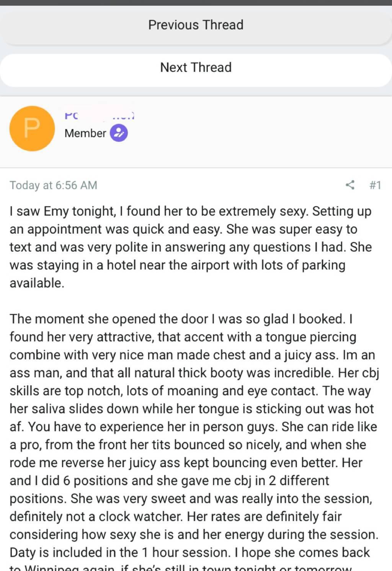Click the purple member badge icon
Screen dimensions: 392x571
[119, 133]
